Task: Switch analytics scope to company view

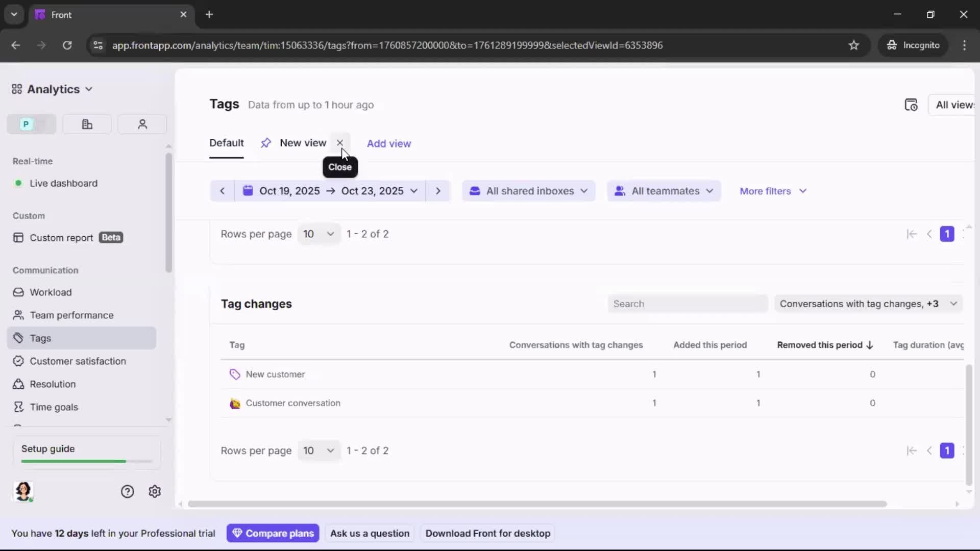Action: click(x=86, y=124)
